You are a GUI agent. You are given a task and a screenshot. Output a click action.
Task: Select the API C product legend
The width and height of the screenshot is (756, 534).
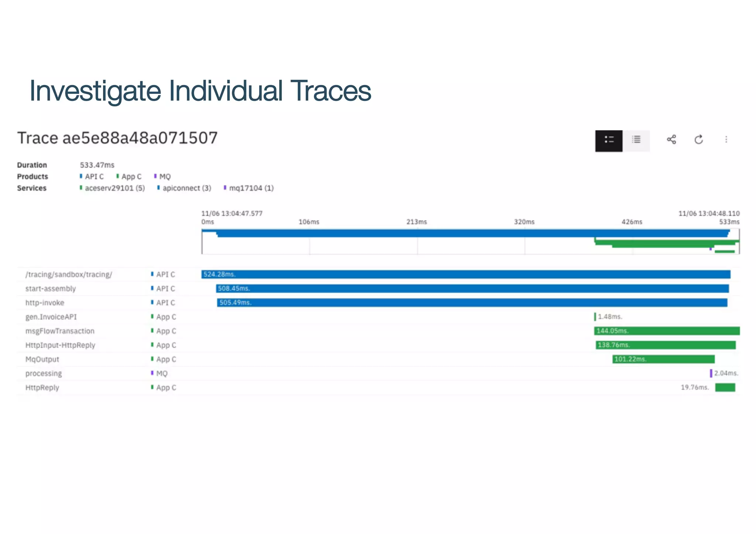click(92, 176)
